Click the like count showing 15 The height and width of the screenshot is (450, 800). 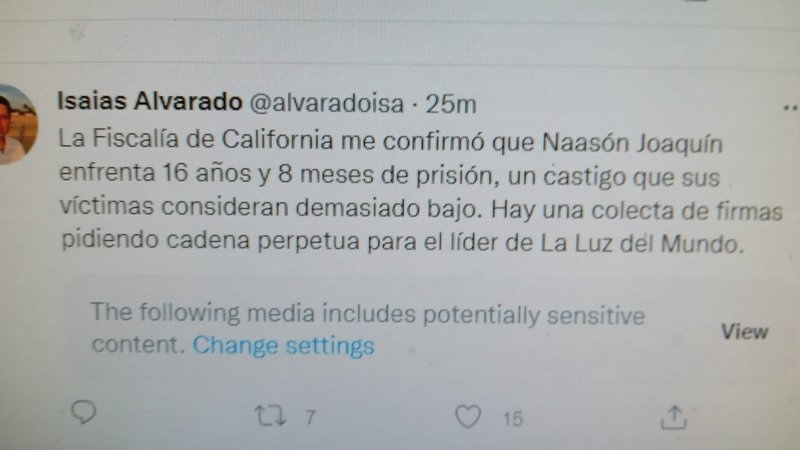[x=513, y=419]
